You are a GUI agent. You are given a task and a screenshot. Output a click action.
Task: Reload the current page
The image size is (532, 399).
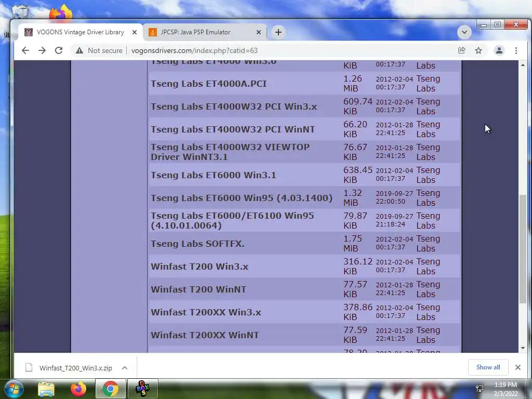[x=59, y=50]
